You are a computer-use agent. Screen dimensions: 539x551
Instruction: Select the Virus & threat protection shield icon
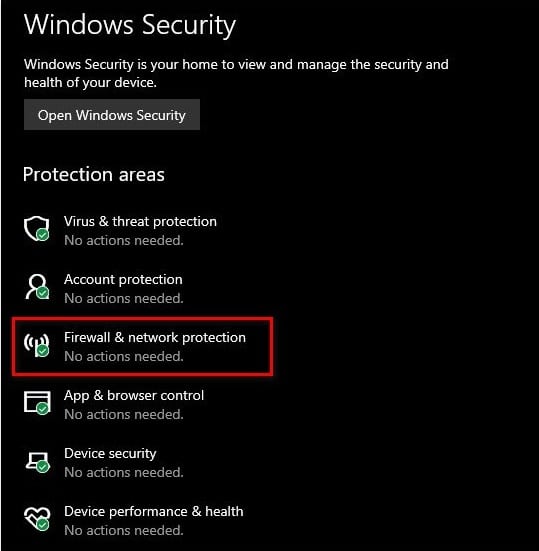point(37,229)
